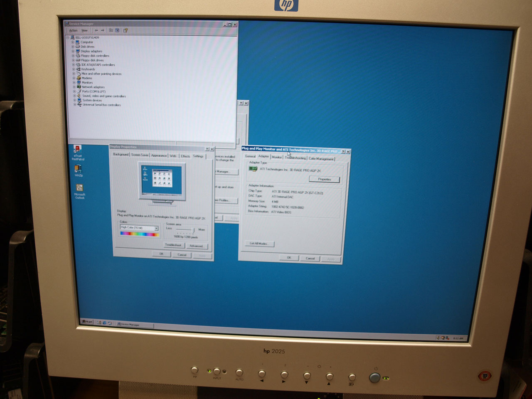Click the context help button in the adapter dialog
This screenshot has height=399, width=532.
pos(343,152)
